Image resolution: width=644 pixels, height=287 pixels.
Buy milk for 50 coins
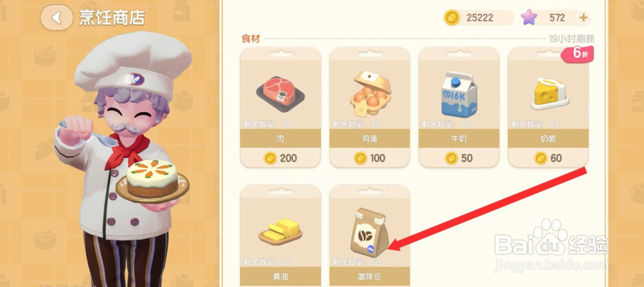(459, 158)
